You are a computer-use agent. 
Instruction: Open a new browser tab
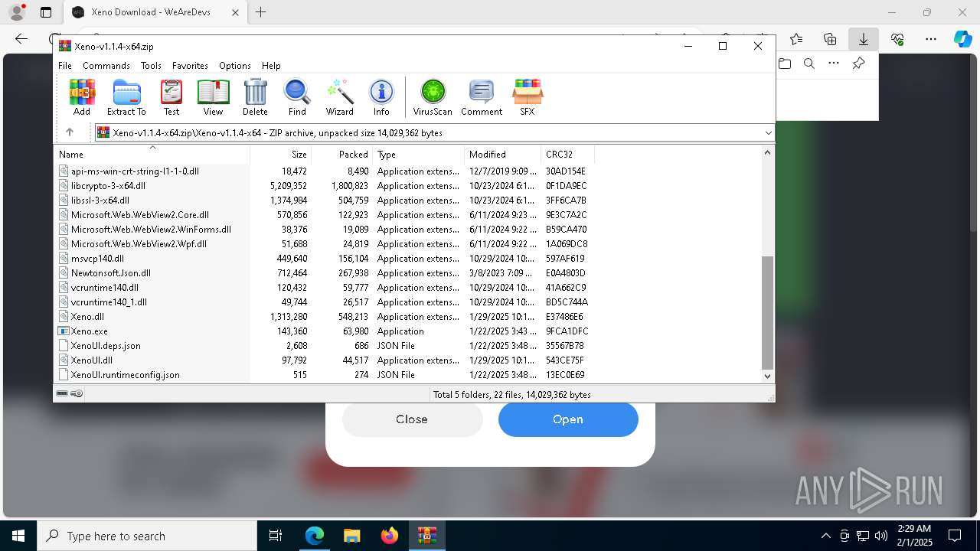[x=261, y=12]
